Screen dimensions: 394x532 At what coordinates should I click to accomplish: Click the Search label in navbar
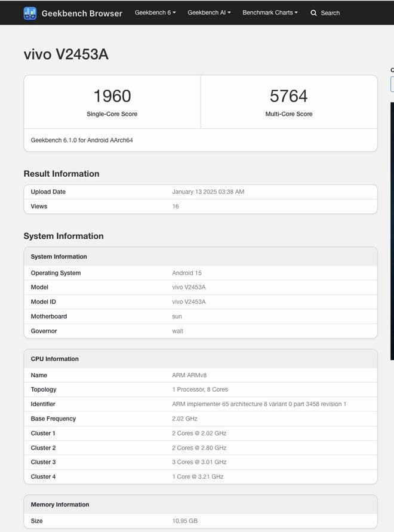point(330,13)
